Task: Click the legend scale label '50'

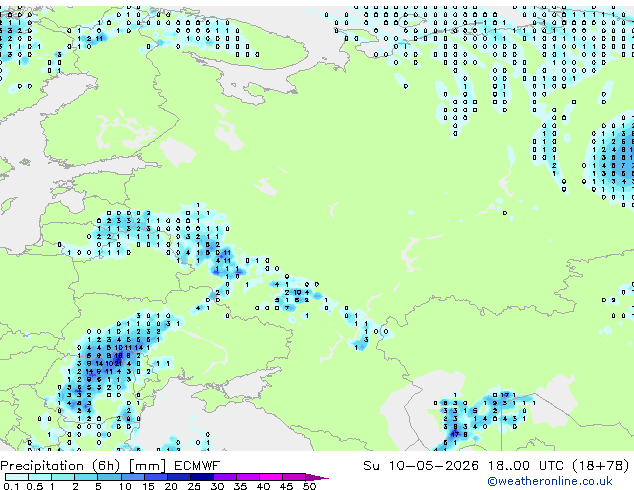Action: pyautogui.click(x=309, y=486)
